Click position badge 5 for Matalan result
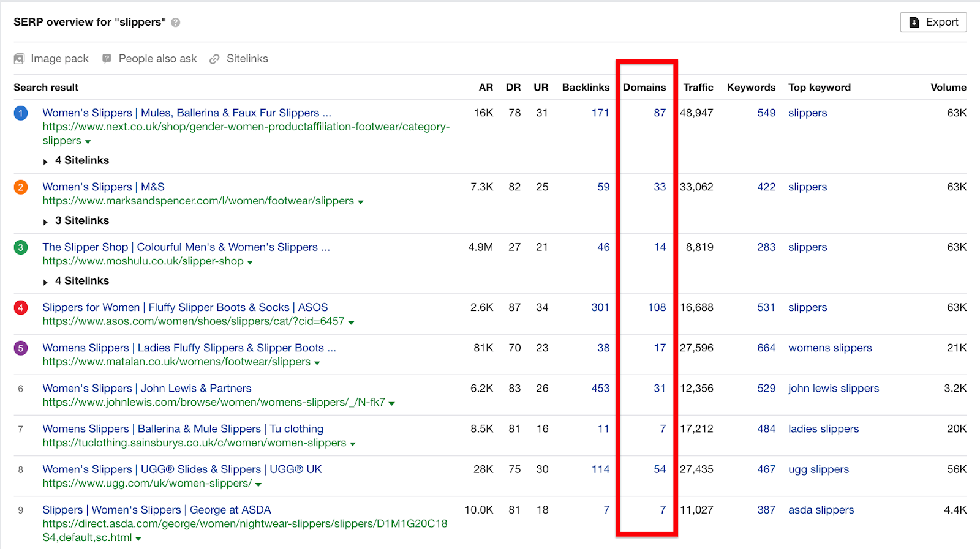The image size is (980, 549). [21, 348]
